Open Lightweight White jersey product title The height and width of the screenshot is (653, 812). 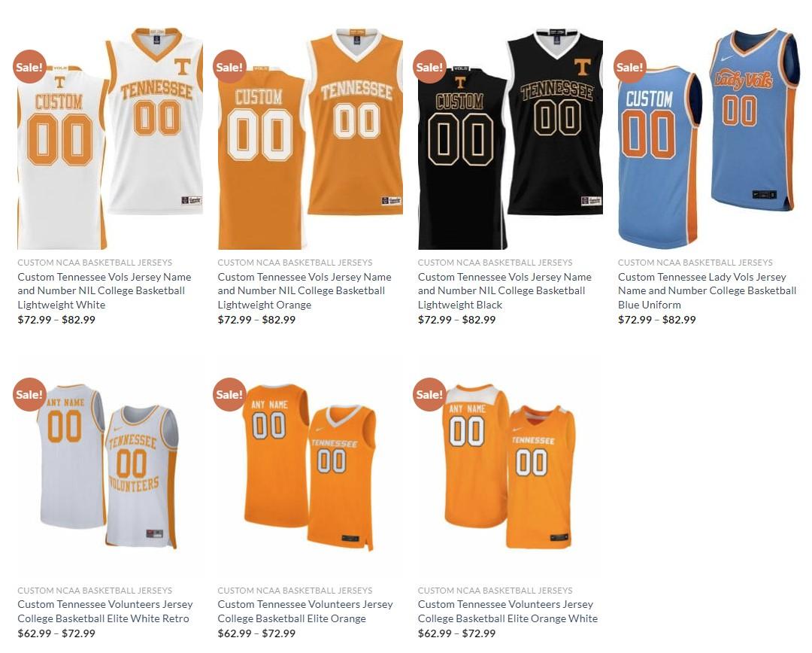105,290
